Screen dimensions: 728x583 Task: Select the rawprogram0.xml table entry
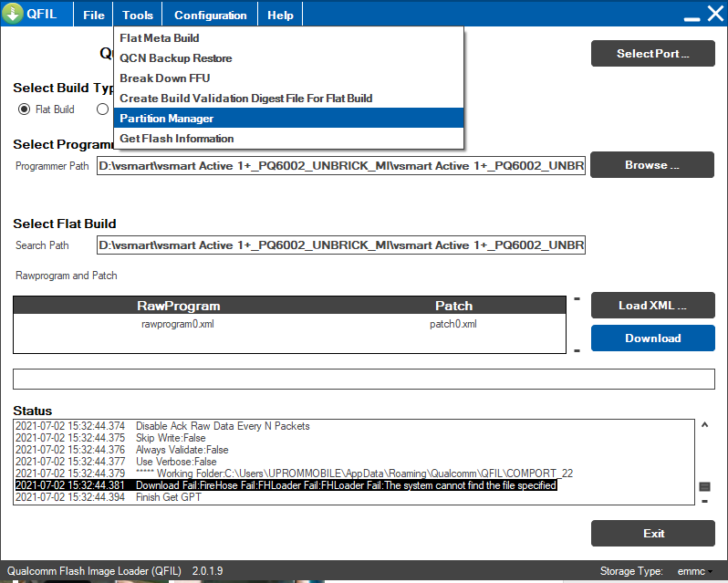click(178, 324)
